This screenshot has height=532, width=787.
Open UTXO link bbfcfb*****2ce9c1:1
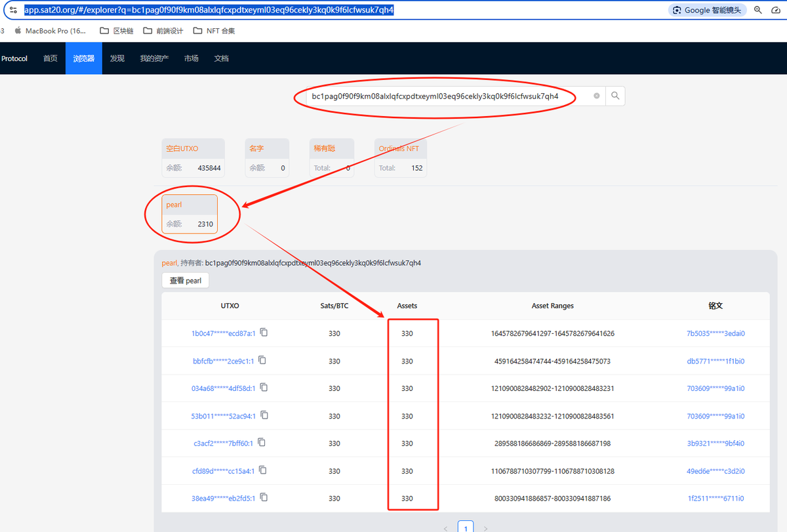[x=224, y=361]
